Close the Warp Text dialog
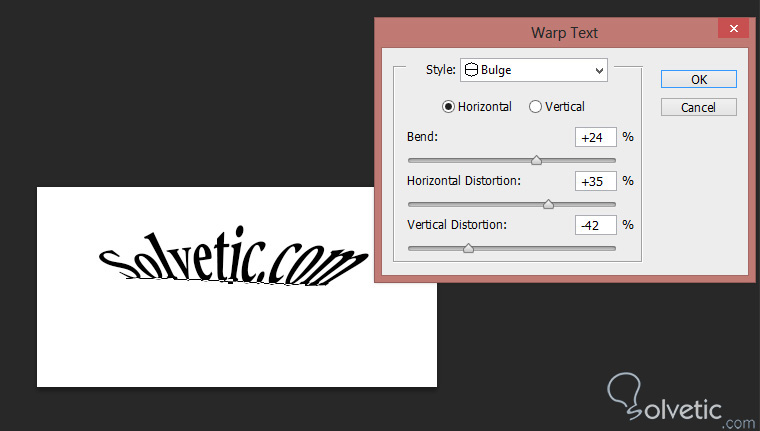This screenshot has width=760, height=431. point(734,29)
